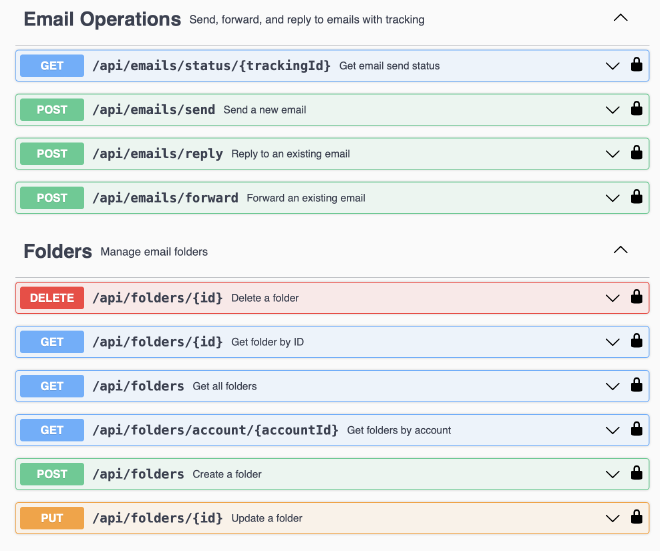660x551 pixels.
Task: Click POST badge for /api/emails/send
Action: pos(52,110)
